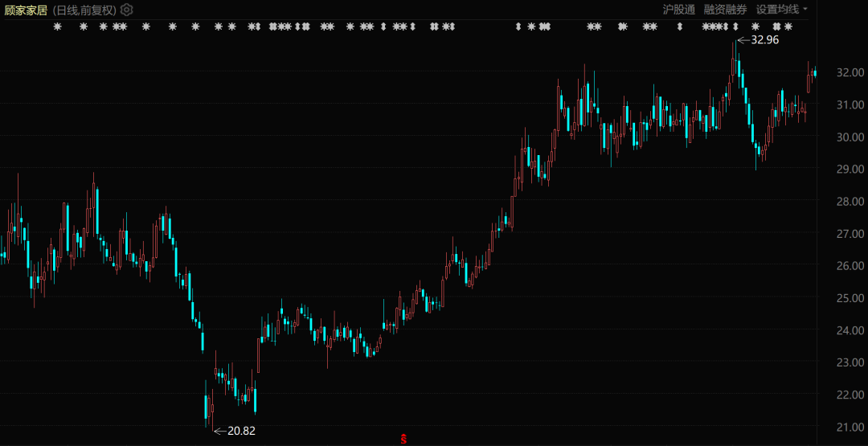Viewport: 868px width, 446px height.
Task: Click the 26.00 mark on price axis
Action: pos(850,266)
